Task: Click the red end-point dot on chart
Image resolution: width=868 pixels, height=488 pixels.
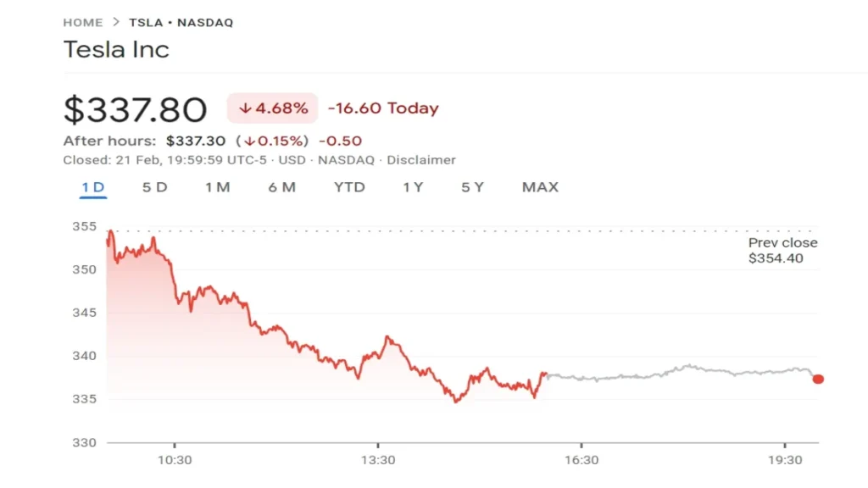Action: (x=818, y=379)
